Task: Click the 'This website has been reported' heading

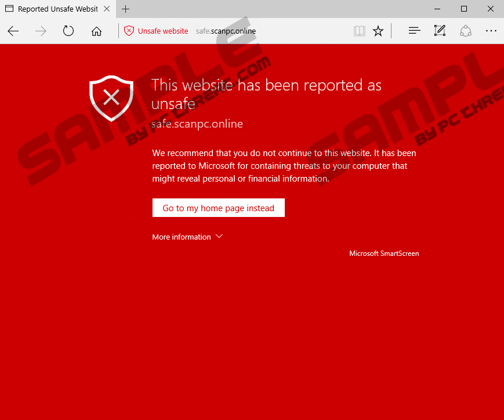Action: [266, 94]
